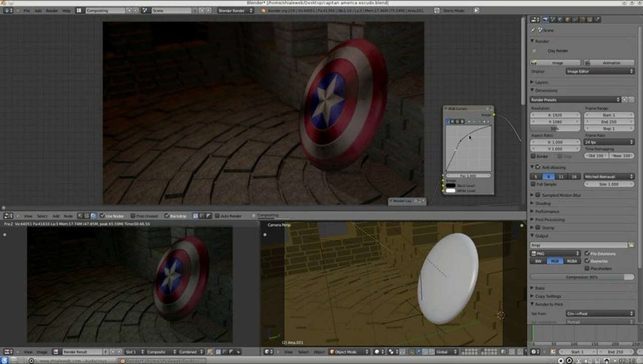Open the Help menu
The height and width of the screenshot is (364, 643).
coord(66,11)
